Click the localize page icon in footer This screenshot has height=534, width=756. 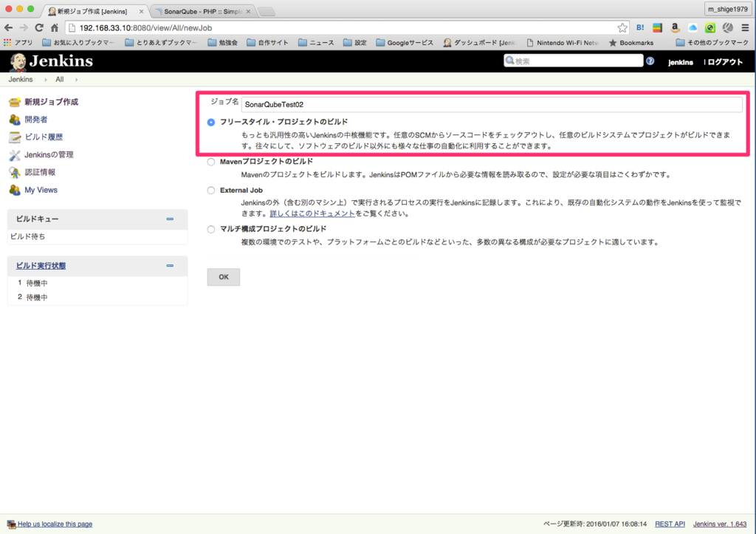click(11, 524)
